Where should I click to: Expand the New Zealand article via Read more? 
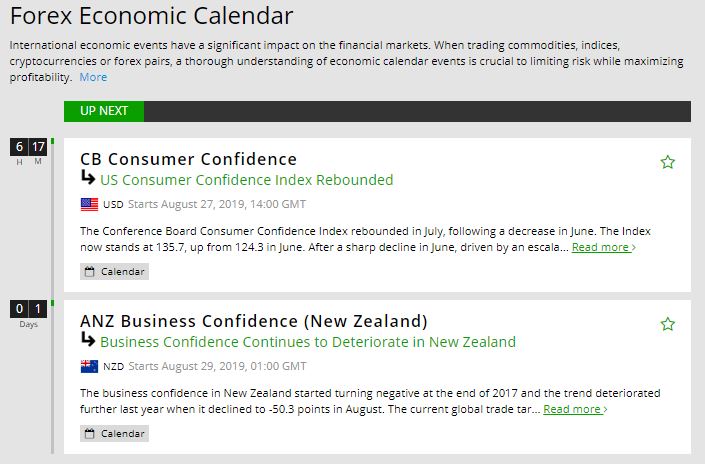coord(575,409)
